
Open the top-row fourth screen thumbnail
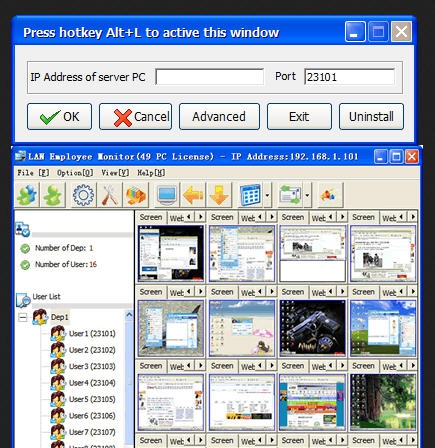point(383,254)
